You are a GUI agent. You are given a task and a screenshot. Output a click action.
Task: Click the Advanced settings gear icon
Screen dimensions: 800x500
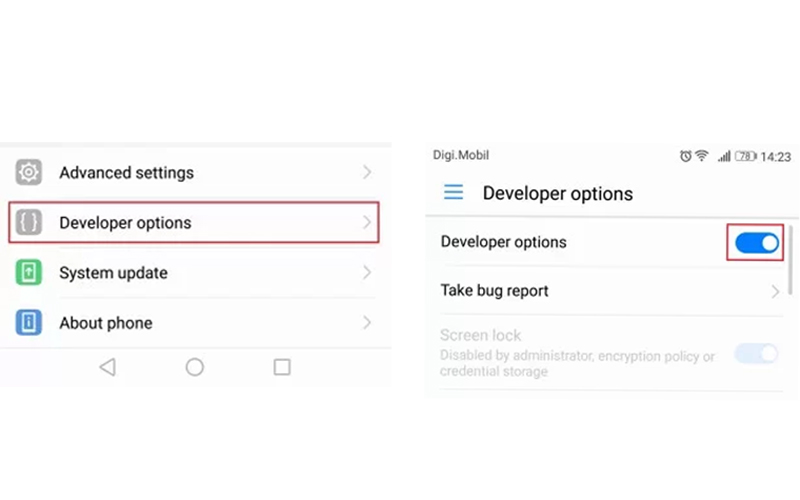click(29, 172)
